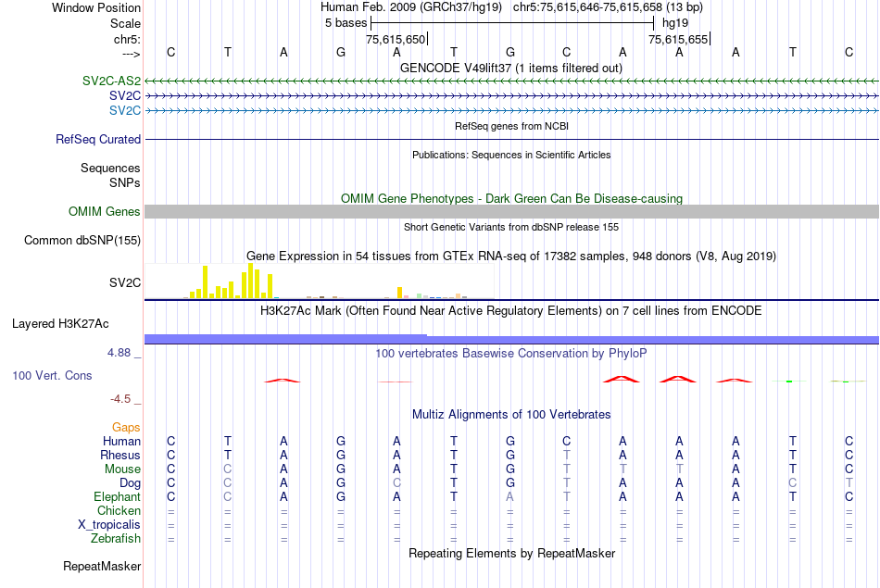Click the black SV2C label beside expression chart

[125, 282]
